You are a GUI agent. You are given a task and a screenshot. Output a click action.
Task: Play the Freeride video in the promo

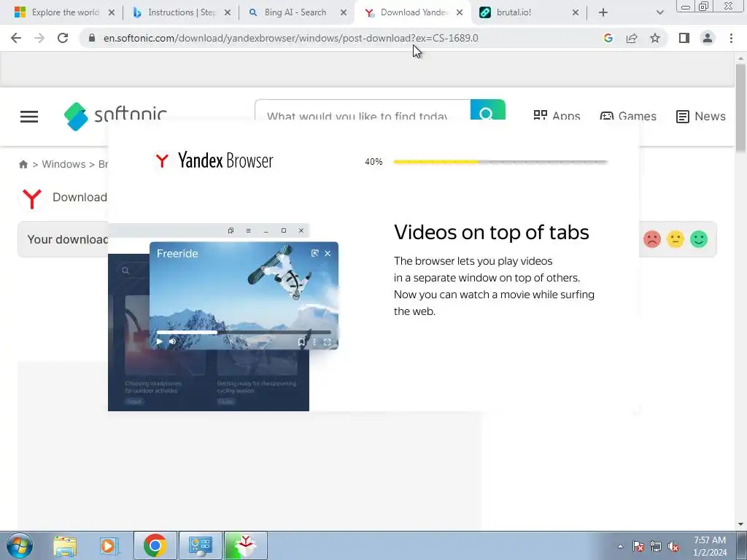[x=160, y=341]
